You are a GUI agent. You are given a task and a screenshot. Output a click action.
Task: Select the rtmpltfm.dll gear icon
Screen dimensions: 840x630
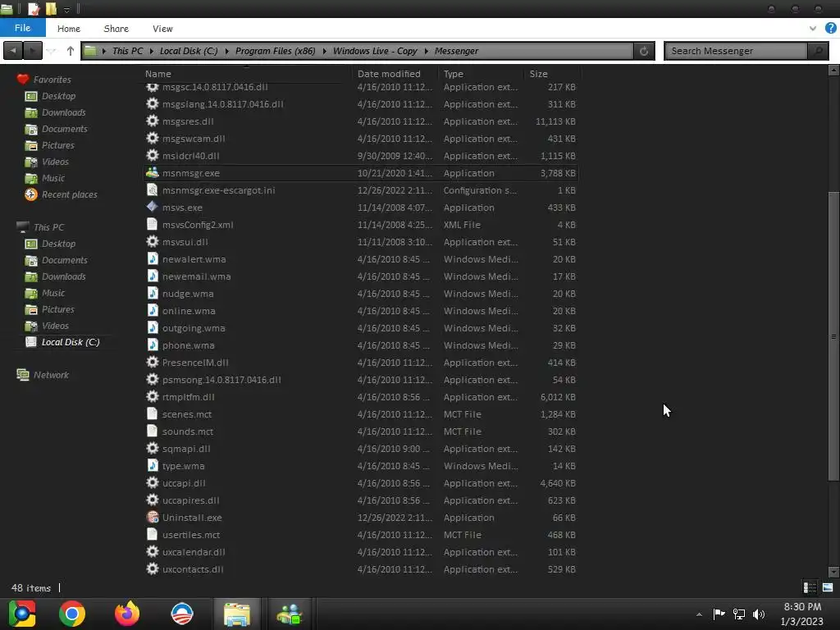pyautogui.click(x=152, y=397)
